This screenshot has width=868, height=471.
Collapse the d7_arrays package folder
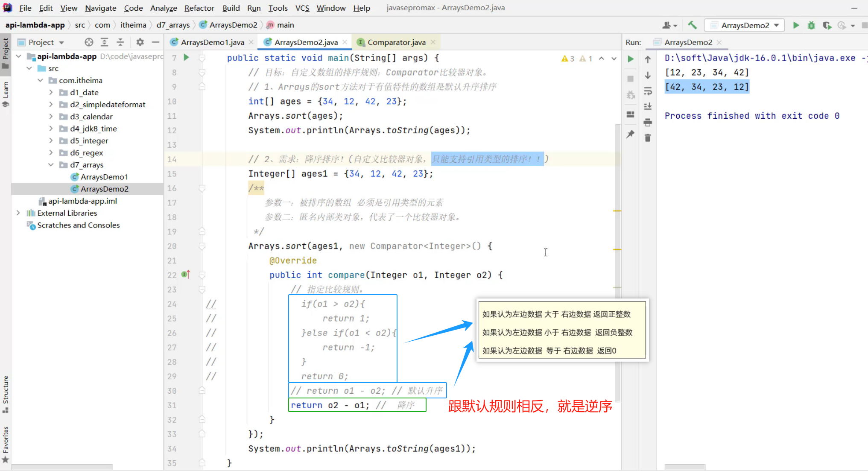pos(51,164)
